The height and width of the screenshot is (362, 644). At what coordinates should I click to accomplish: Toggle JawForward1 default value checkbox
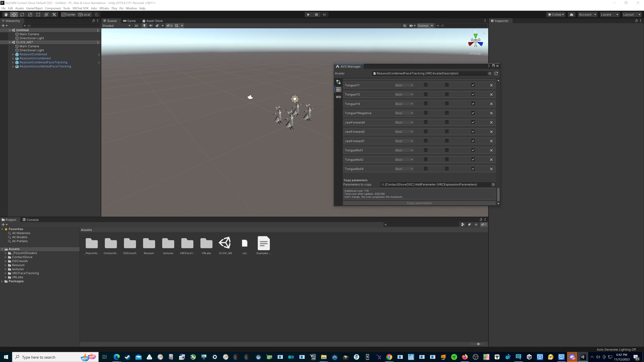(x=426, y=141)
